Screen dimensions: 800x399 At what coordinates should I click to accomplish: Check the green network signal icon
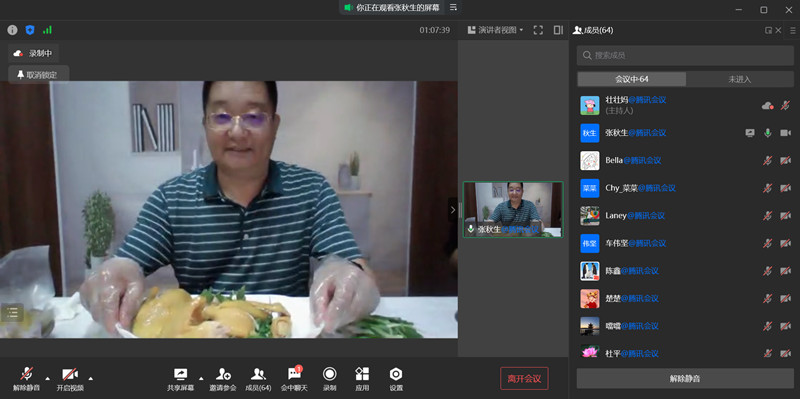[47, 30]
